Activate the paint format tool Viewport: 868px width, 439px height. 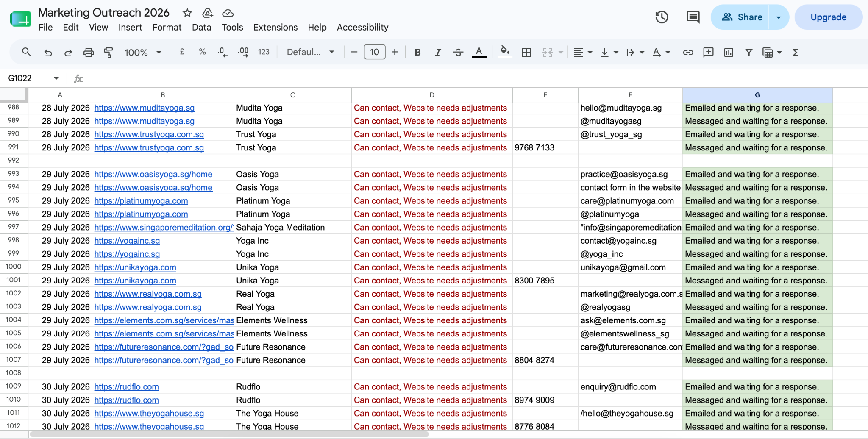108,53
